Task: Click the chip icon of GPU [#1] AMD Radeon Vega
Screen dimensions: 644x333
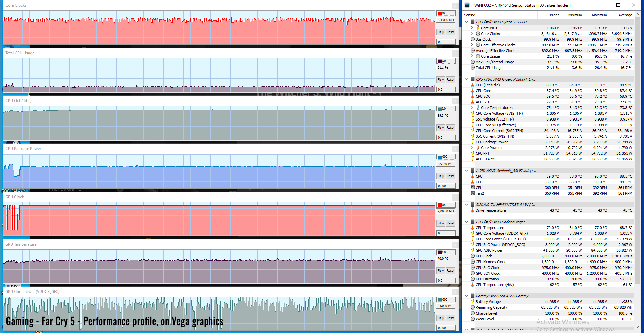Action: pos(473,222)
